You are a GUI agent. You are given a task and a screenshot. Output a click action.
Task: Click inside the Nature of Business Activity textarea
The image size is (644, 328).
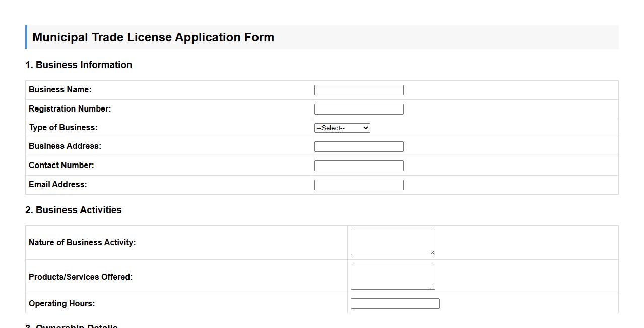pos(393,242)
